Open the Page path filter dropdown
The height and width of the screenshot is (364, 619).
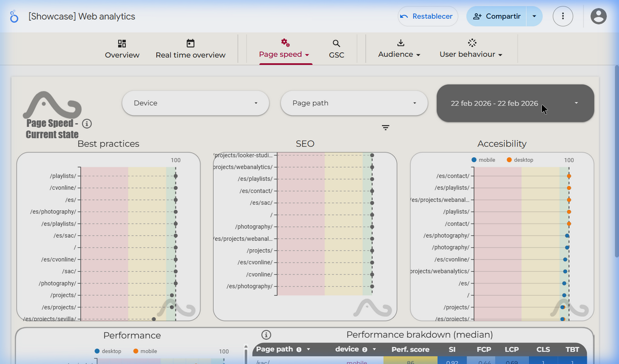coord(354,103)
